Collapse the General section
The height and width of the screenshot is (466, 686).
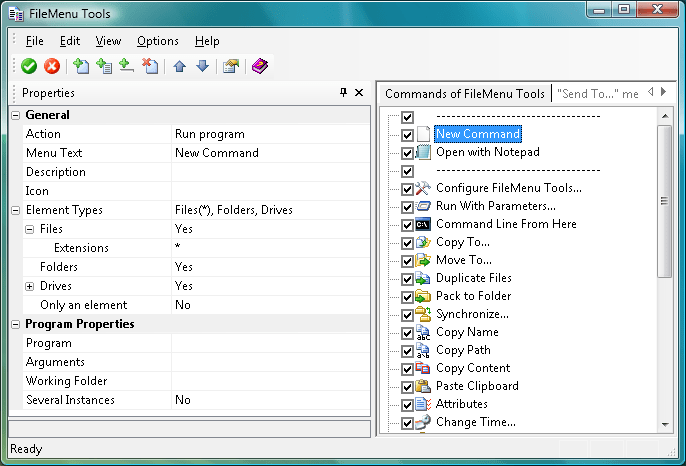click(x=15, y=116)
